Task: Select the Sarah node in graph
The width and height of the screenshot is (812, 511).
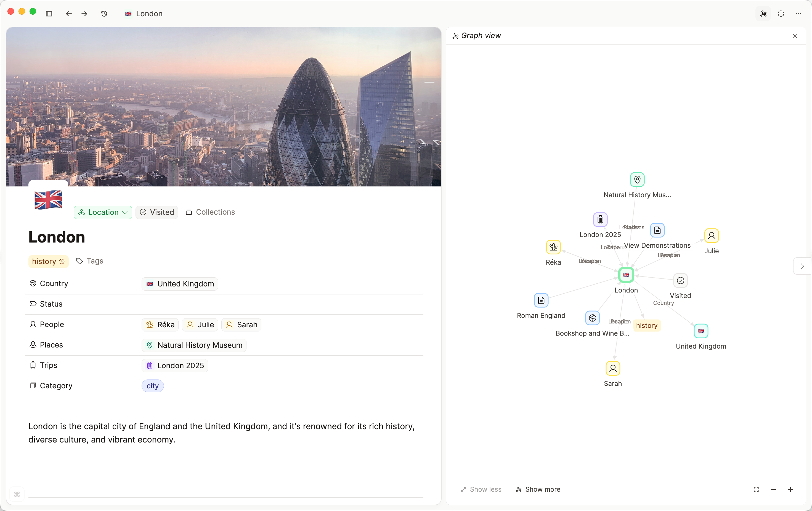Action: tap(613, 368)
